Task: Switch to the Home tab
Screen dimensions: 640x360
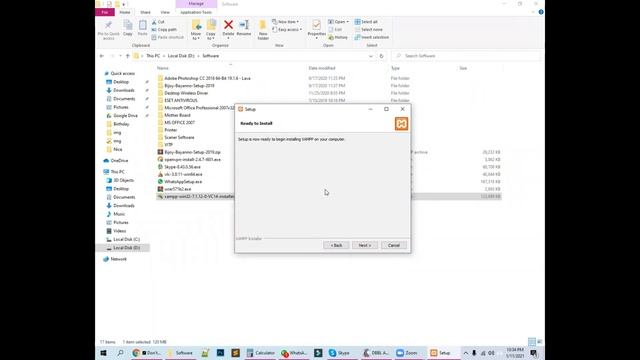Action: 125,12
